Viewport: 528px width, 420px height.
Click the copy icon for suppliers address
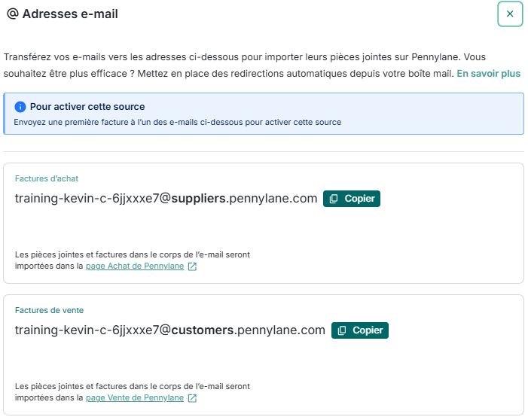334,199
